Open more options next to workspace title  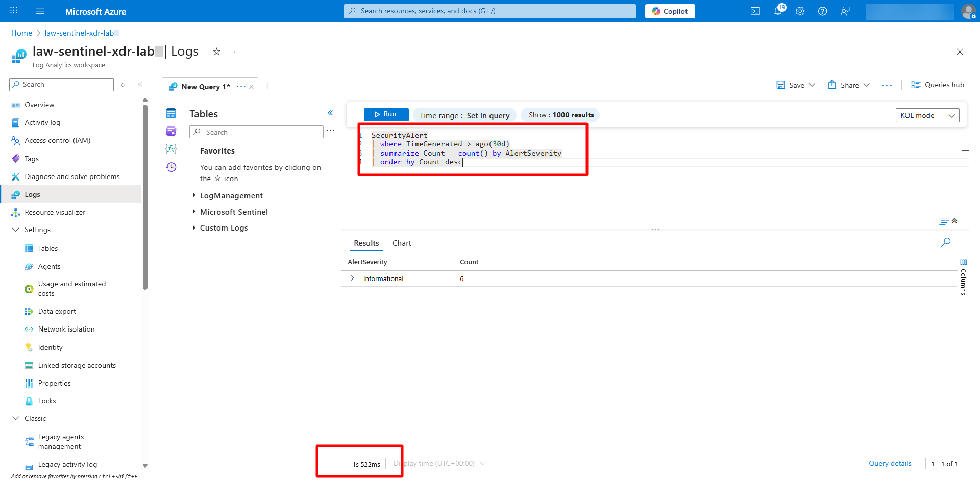pos(235,52)
